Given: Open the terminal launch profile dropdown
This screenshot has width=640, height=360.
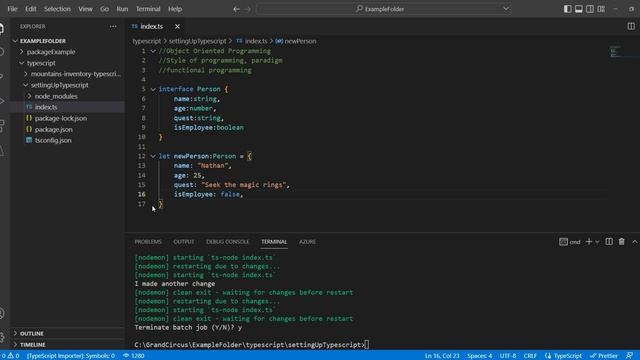Looking at the screenshot, I should point(597,242).
